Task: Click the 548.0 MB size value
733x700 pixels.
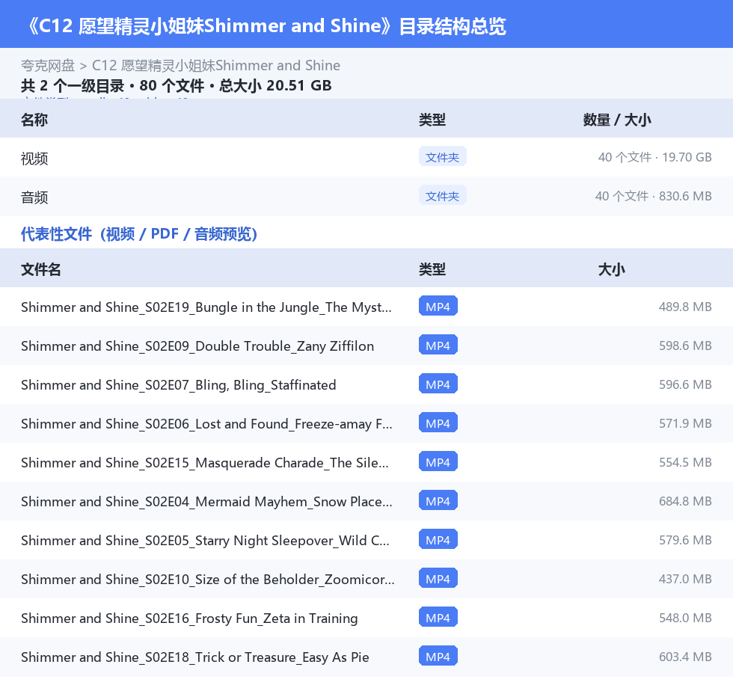Action: tap(685, 617)
